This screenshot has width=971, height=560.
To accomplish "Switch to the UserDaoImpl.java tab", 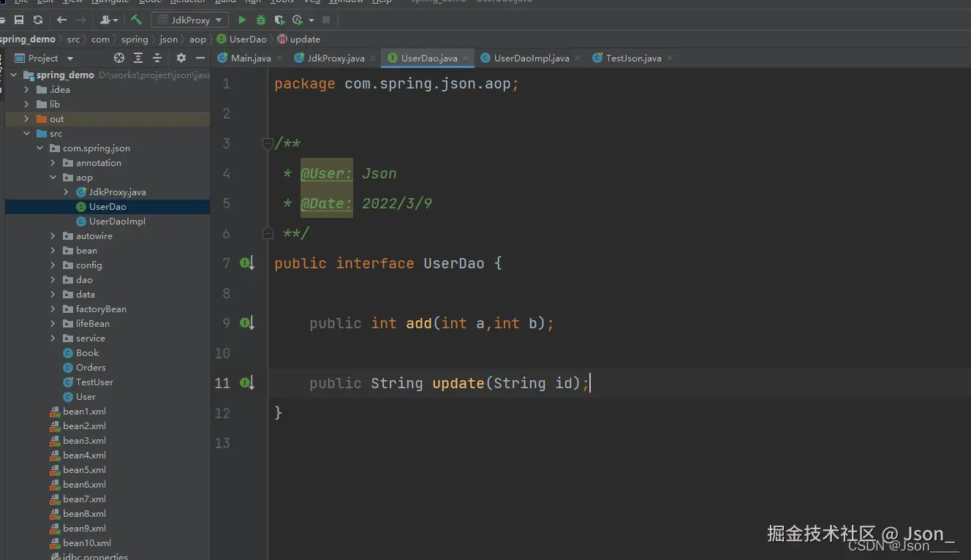I will (x=532, y=58).
